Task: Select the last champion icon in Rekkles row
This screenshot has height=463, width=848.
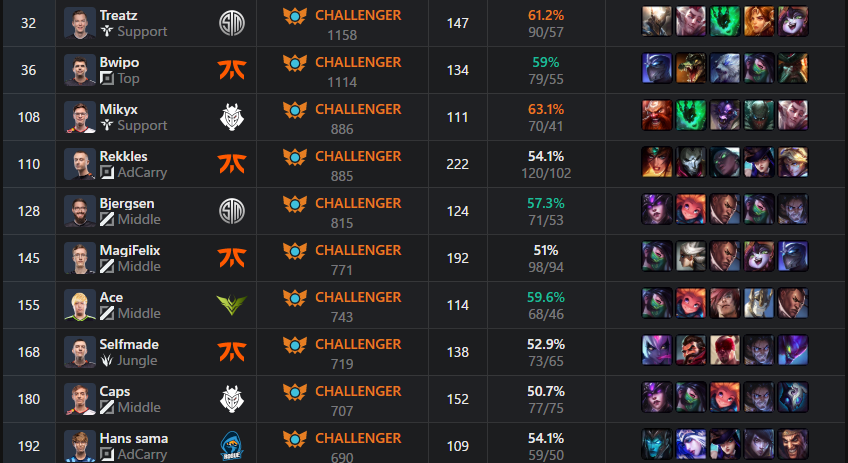Action: (793, 162)
